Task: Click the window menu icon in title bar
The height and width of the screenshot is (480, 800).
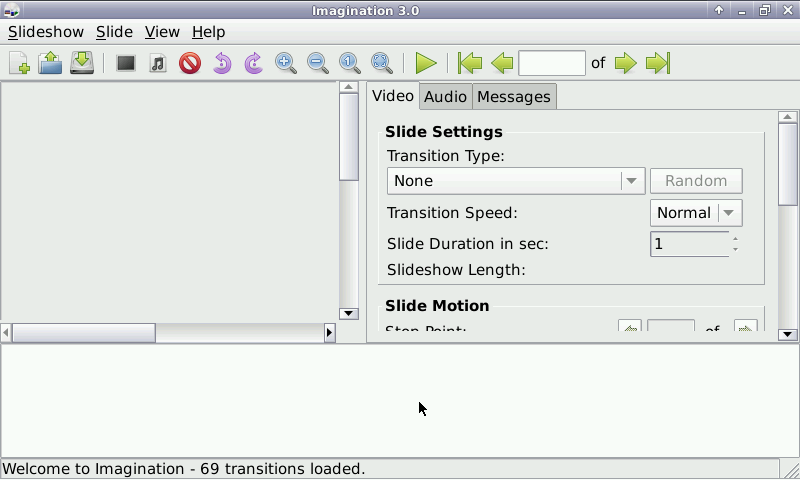Action: pos(11,10)
